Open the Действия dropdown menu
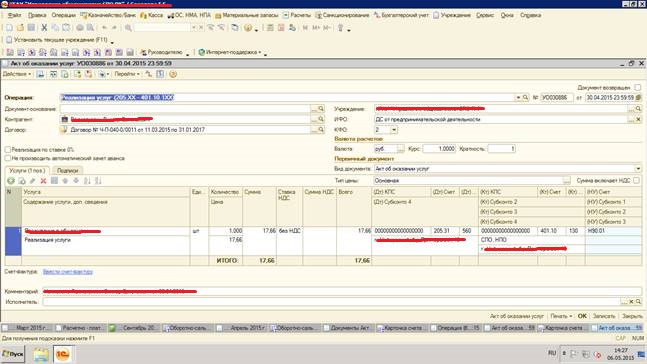Screen dimensions: 647x364 click(17, 74)
